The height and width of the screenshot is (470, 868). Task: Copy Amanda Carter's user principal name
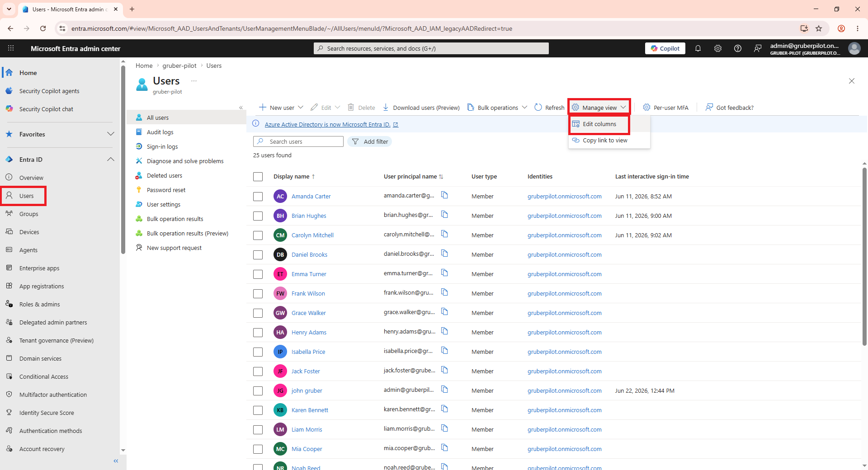[444, 195]
